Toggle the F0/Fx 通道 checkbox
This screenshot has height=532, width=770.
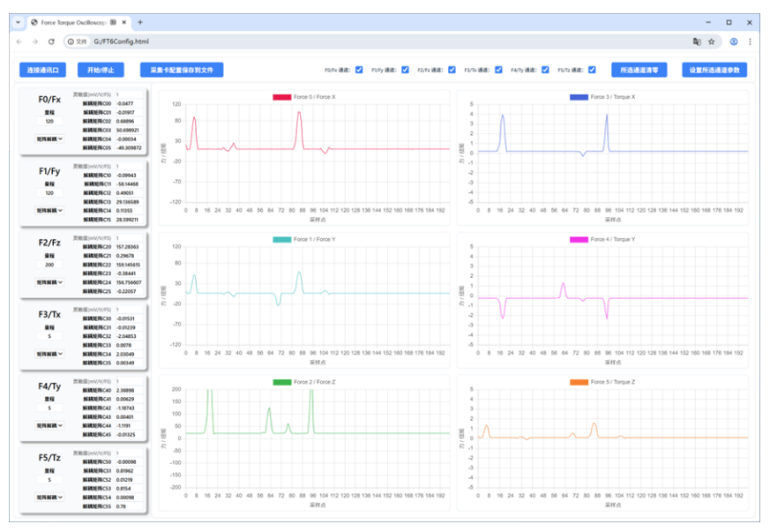[x=359, y=70]
